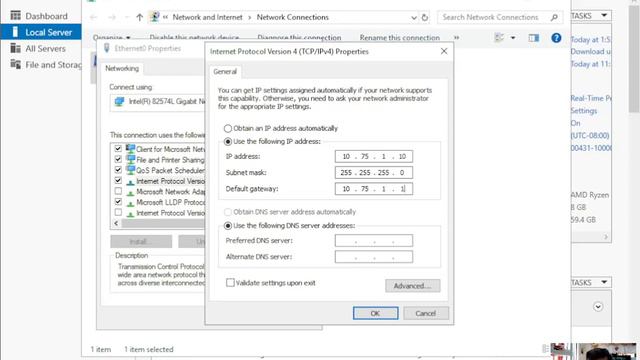Open the Organize menu dropdown
The image size is (640, 360).
point(111,38)
